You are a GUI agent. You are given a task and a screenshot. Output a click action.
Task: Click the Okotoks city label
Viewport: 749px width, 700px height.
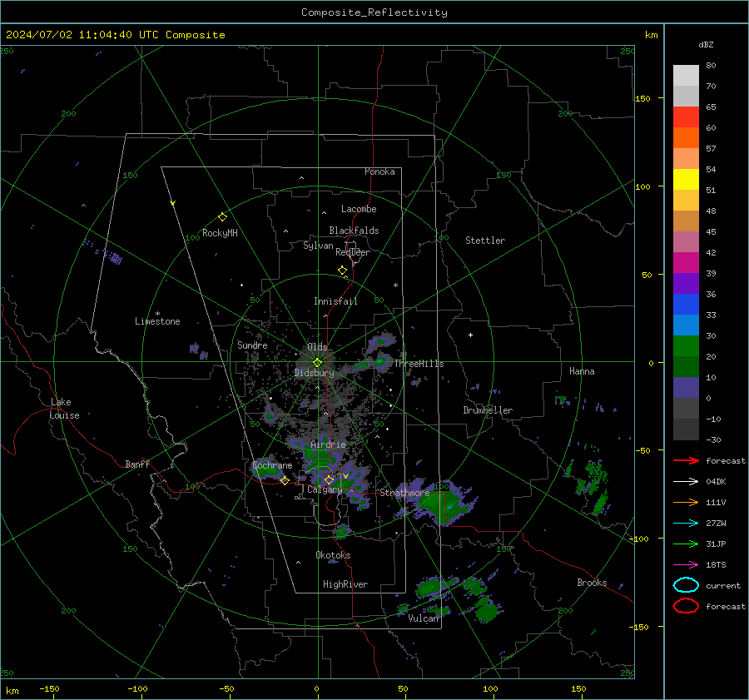(333, 555)
